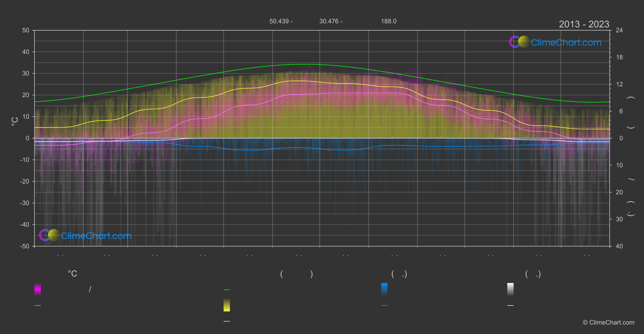The height and width of the screenshot is (334, 644).
Task: Click the °C legend heading
Action: click(x=72, y=274)
